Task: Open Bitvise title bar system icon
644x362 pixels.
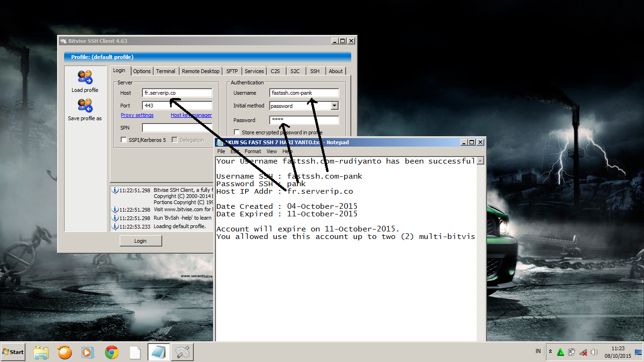Action: (x=63, y=41)
